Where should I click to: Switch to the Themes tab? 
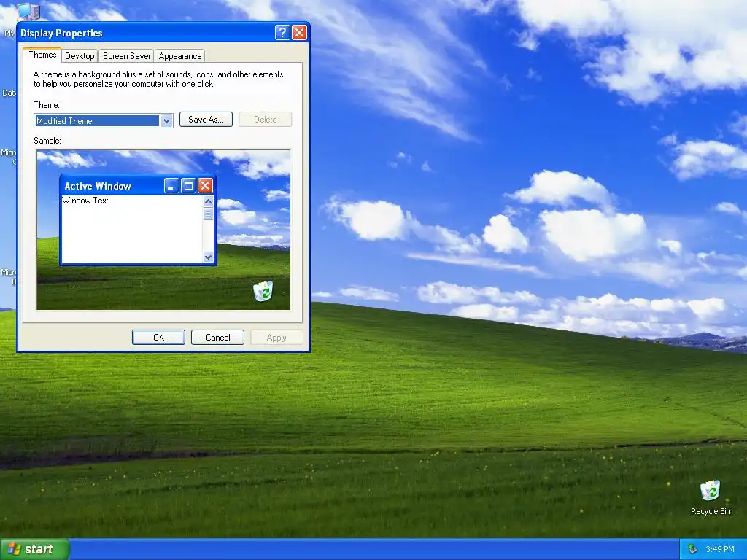pos(42,55)
